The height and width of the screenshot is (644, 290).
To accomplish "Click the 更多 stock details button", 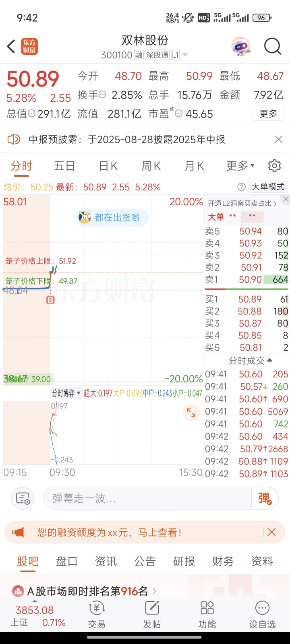I will 269,114.
